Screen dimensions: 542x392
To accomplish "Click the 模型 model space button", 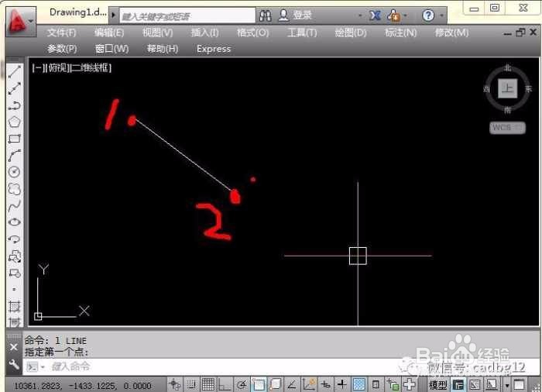I will point(437,384).
